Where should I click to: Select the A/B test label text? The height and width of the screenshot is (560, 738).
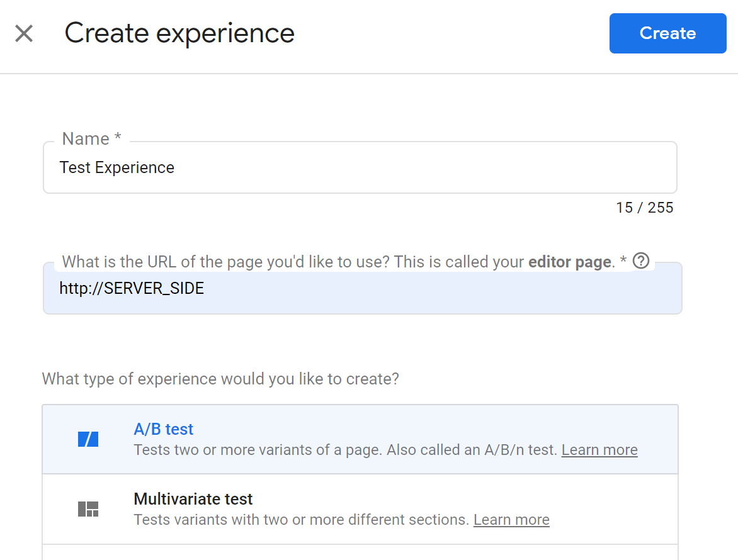point(163,428)
